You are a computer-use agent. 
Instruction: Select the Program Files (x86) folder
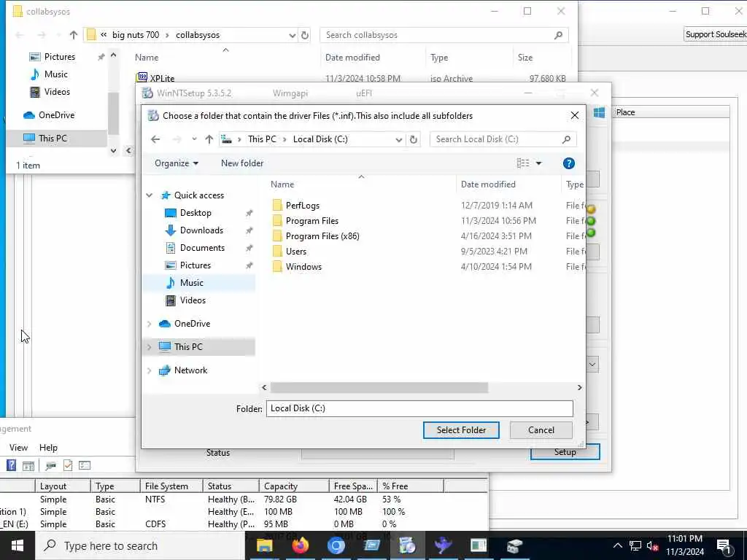point(322,236)
